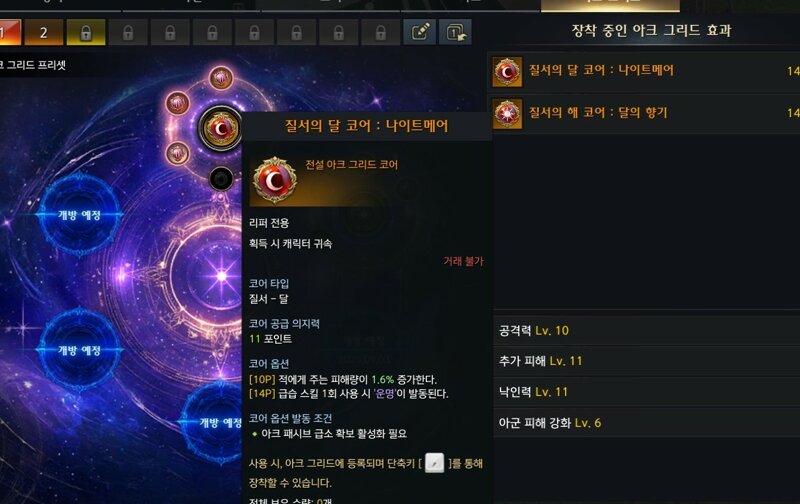Screen dimensions: 800x504
Task: Click the upper-left gem node on ring
Action: coord(178,104)
